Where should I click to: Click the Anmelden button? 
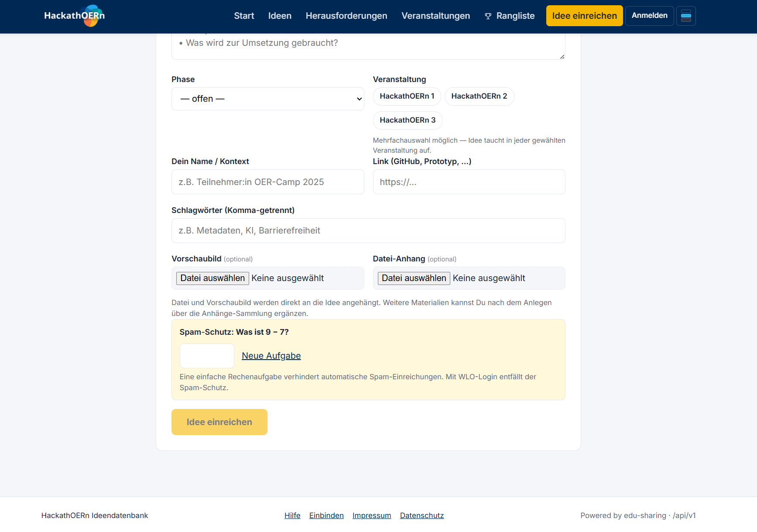click(649, 16)
